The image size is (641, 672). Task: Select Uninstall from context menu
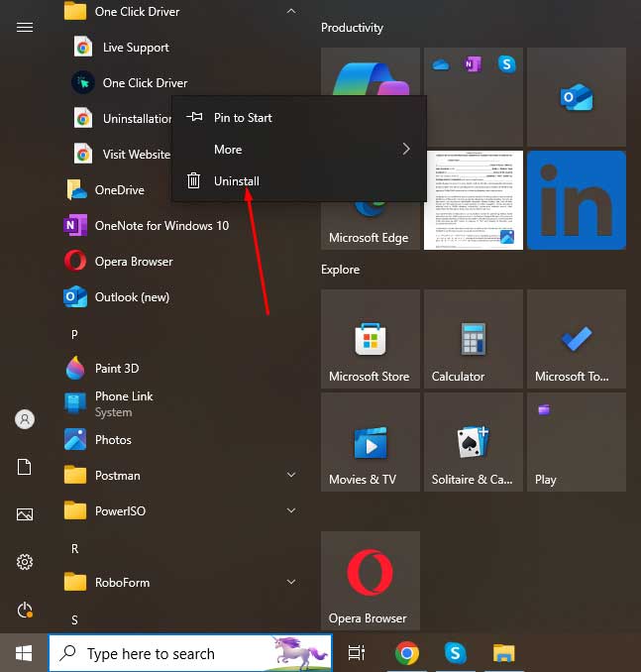[236, 181]
